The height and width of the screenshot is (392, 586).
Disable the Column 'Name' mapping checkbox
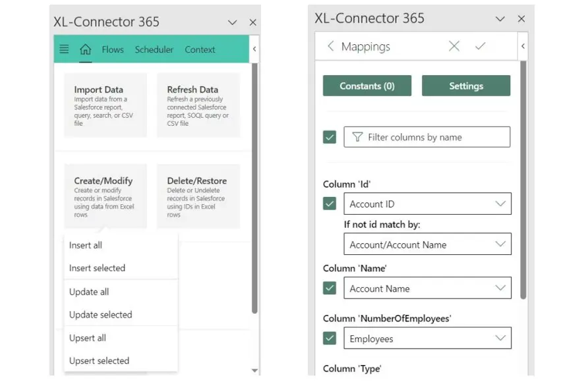(x=329, y=288)
